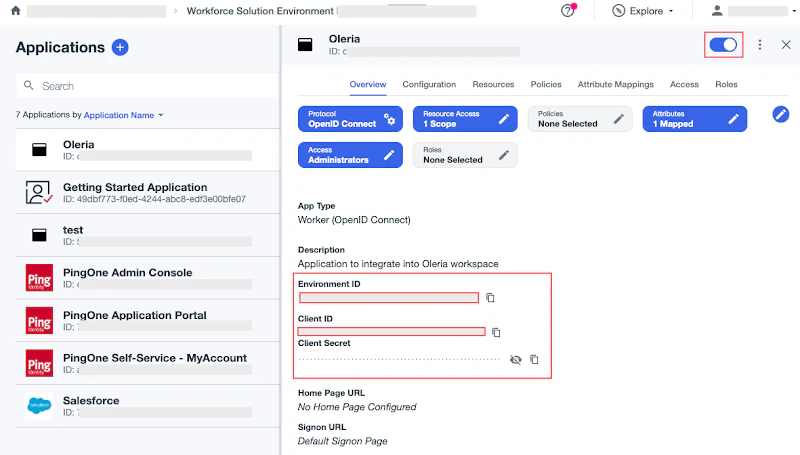Select PingOne Application Portal row
The height and width of the screenshot is (455, 800).
pos(148,320)
